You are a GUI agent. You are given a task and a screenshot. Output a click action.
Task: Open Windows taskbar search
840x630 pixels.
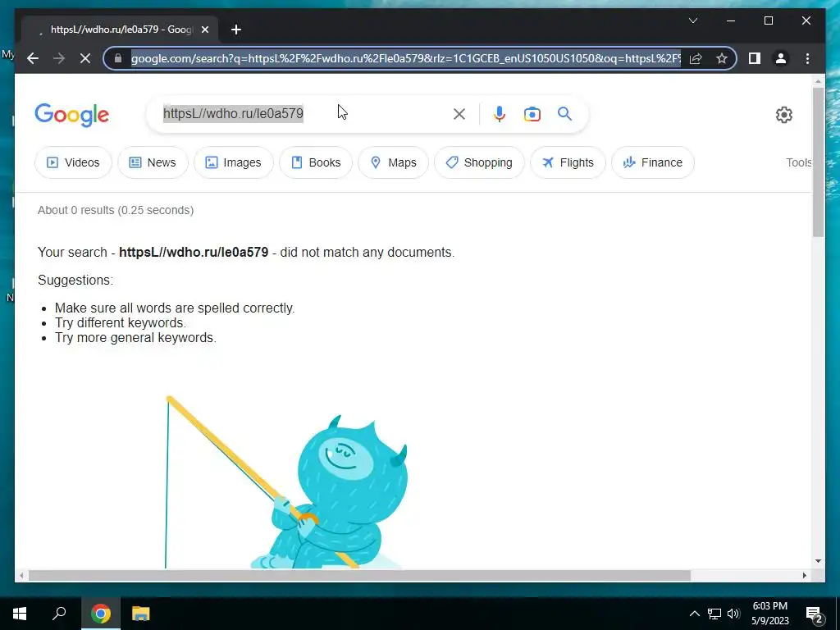[x=59, y=614]
